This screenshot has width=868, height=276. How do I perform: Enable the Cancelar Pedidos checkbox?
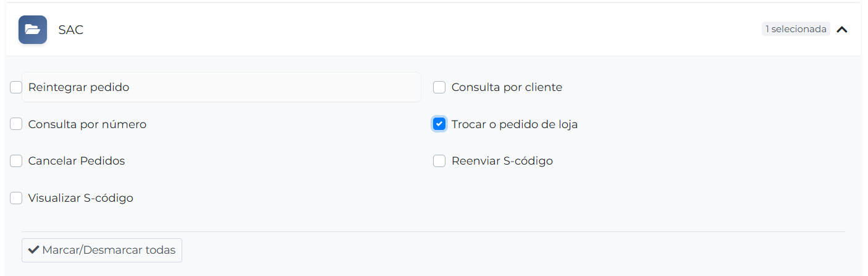click(x=16, y=161)
